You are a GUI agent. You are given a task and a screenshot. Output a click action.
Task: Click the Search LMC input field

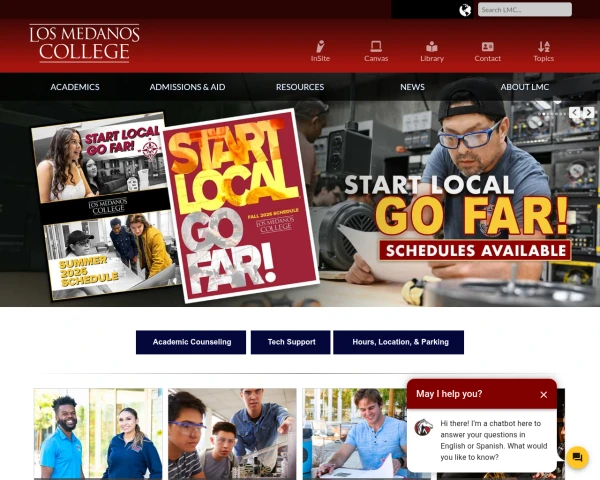(525, 10)
